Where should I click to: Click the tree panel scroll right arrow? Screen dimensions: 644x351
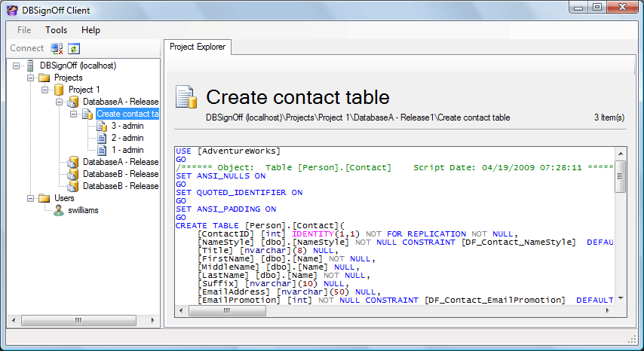pyautogui.click(x=153, y=320)
